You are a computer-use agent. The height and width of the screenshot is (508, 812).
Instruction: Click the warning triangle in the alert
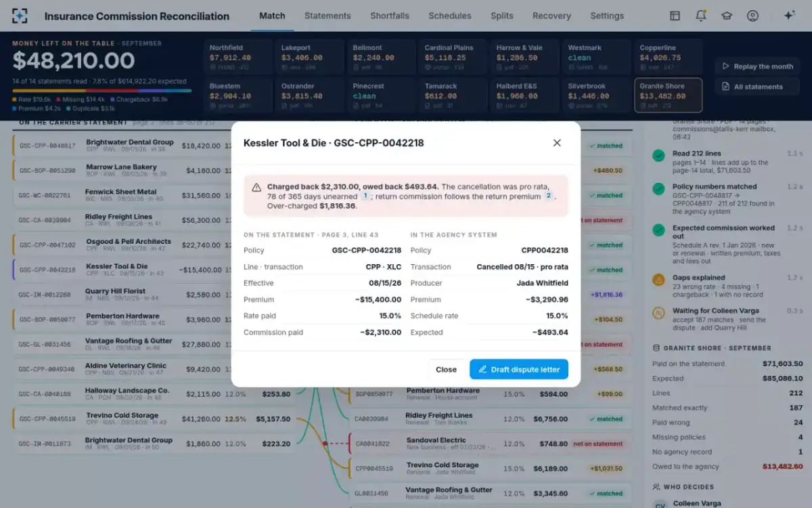coord(256,188)
